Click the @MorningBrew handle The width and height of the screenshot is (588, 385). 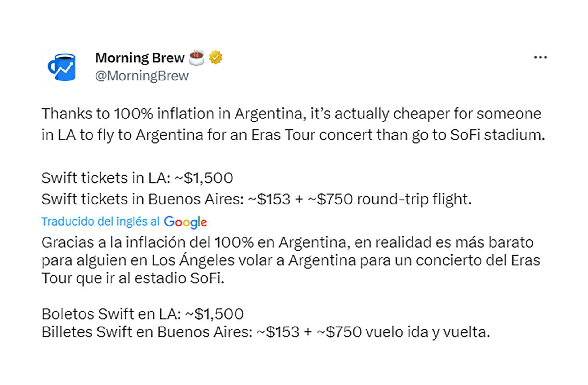(x=142, y=76)
